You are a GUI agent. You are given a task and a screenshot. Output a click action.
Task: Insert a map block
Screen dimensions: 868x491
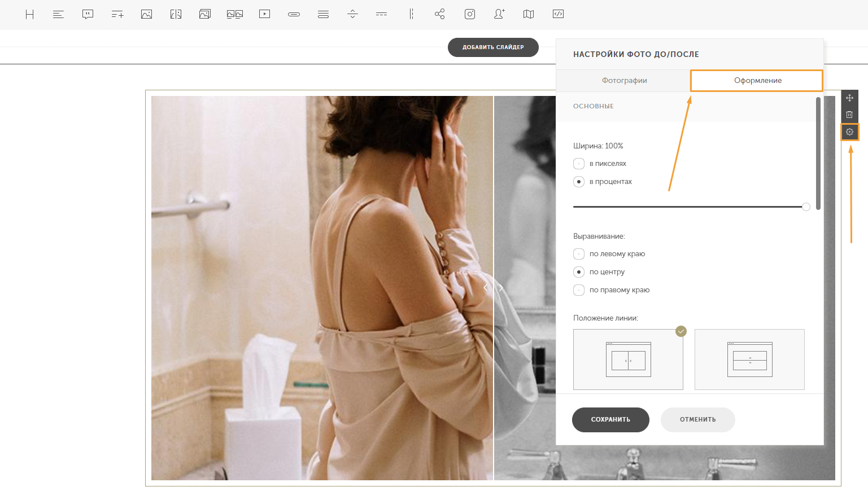529,14
